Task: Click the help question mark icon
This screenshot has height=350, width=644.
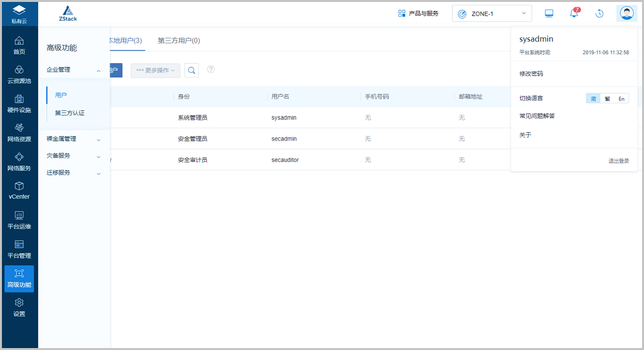Action: 211,70
